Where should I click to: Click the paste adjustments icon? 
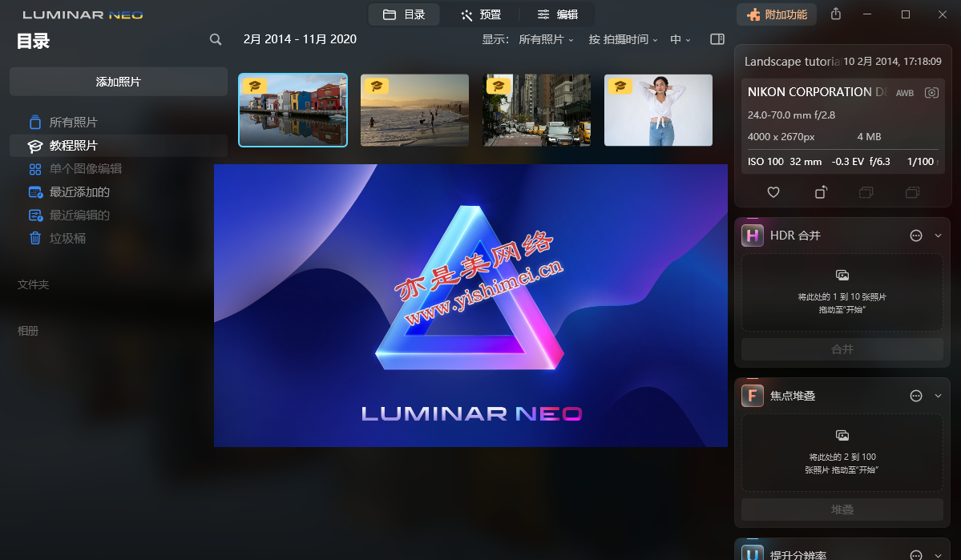[913, 192]
